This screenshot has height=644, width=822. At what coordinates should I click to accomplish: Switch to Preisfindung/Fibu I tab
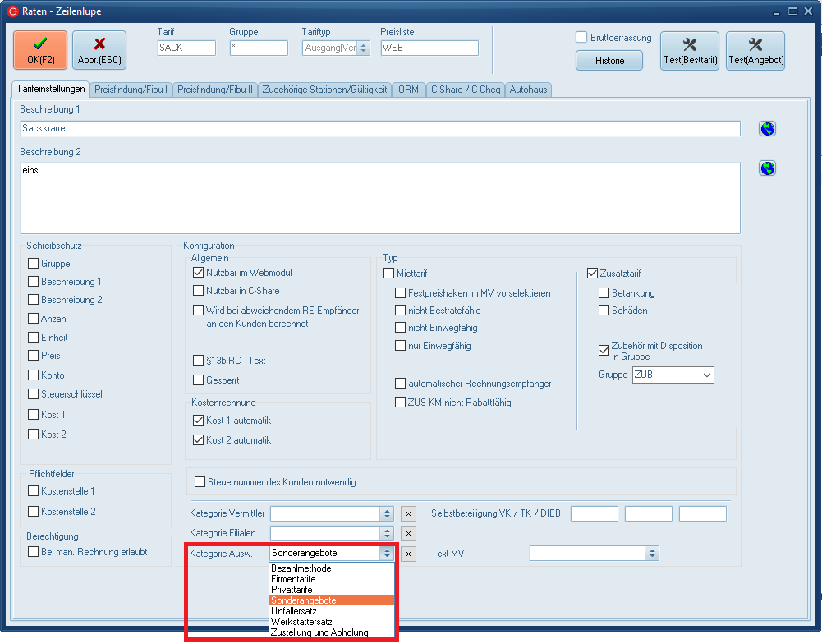pyautogui.click(x=131, y=90)
